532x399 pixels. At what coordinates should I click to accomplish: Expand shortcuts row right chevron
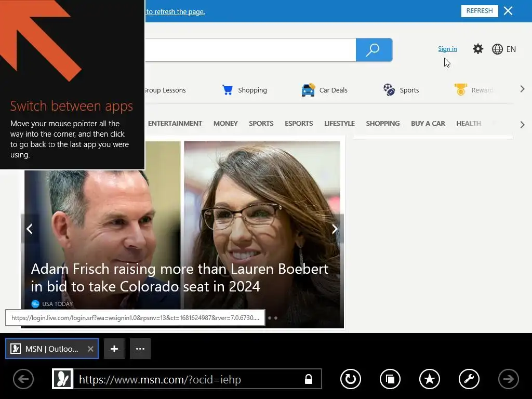522,89
